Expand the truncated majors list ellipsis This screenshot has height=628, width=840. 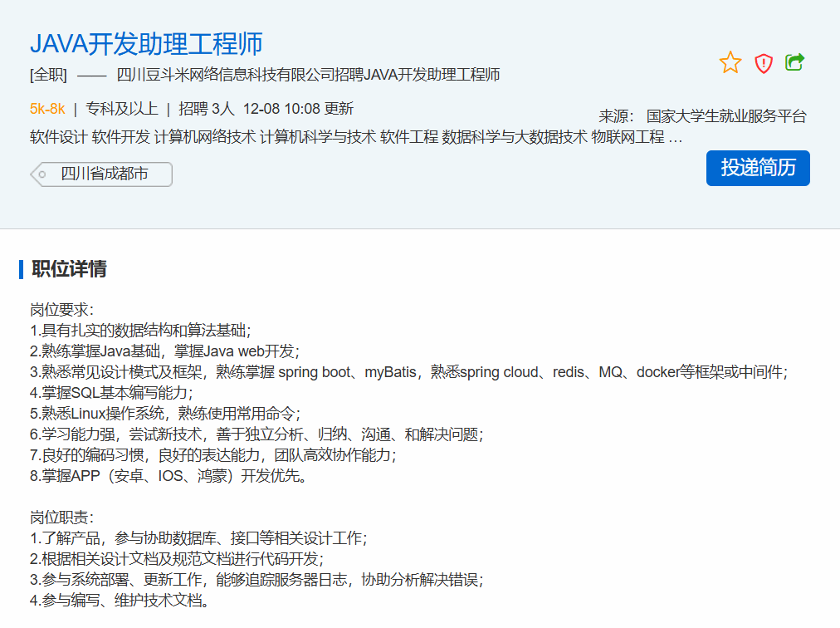click(676, 138)
